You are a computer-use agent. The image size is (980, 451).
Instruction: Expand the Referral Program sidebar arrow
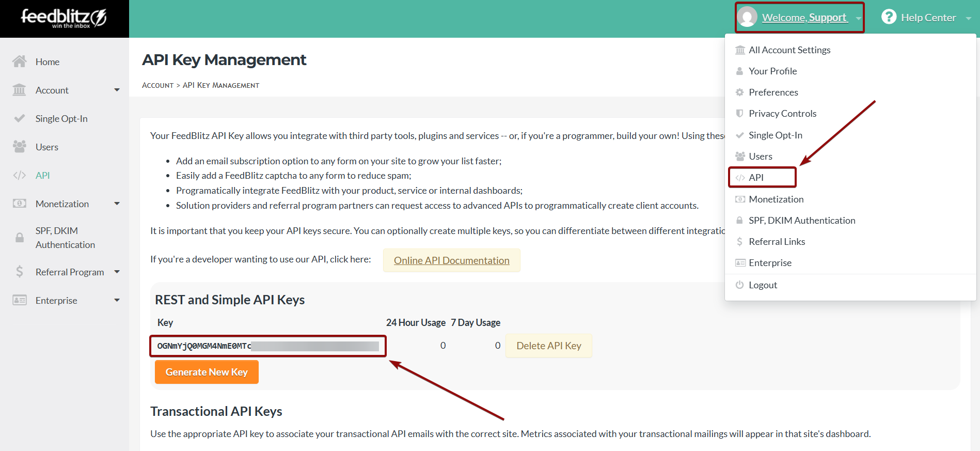tap(117, 272)
